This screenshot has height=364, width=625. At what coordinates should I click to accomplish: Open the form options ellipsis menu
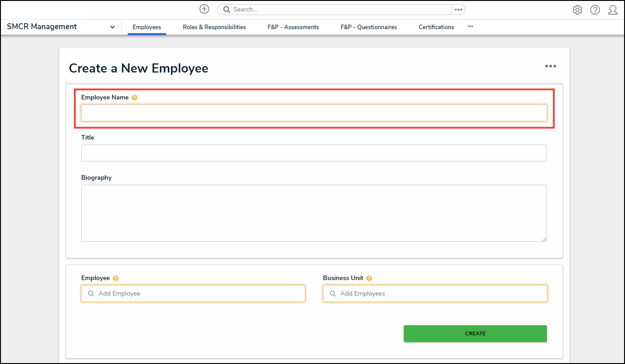pos(551,66)
